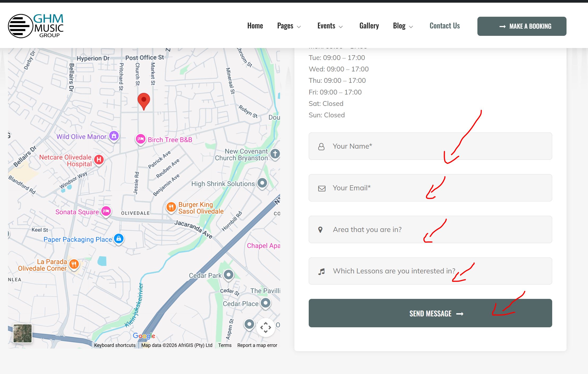The height and width of the screenshot is (374, 588).
Task: Go to the Gallery page
Action: (x=369, y=26)
